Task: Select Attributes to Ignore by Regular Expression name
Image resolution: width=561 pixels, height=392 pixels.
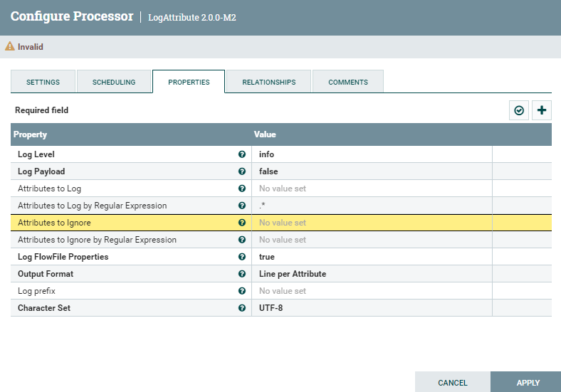Action: tap(97, 240)
